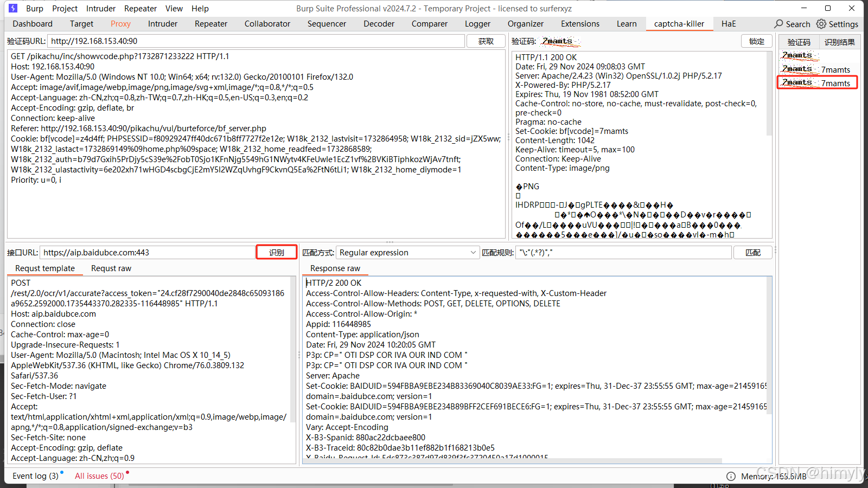Image resolution: width=868 pixels, height=488 pixels.
Task: Click the 锁定 lock button
Action: click(x=757, y=41)
